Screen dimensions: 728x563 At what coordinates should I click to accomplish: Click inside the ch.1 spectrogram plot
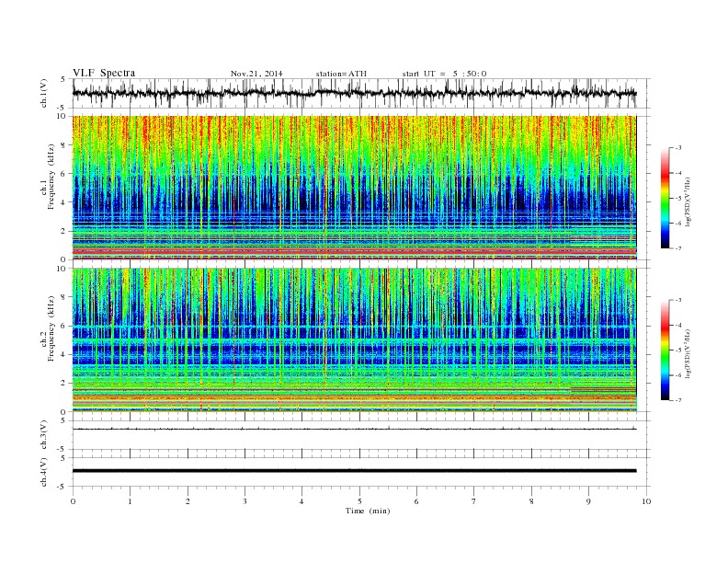354,188
